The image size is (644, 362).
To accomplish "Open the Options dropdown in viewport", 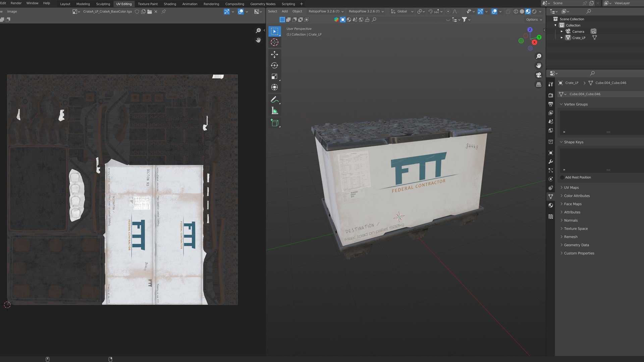I will pyautogui.click(x=534, y=19).
